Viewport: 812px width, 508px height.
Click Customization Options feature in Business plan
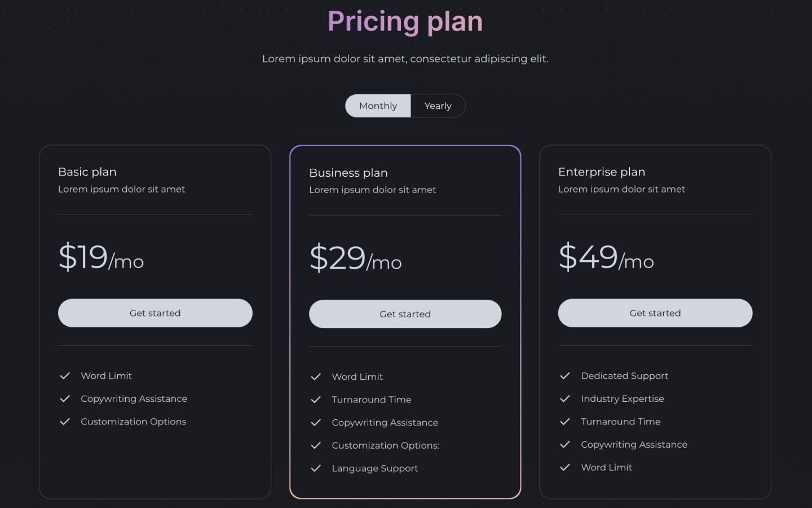click(x=386, y=445)
